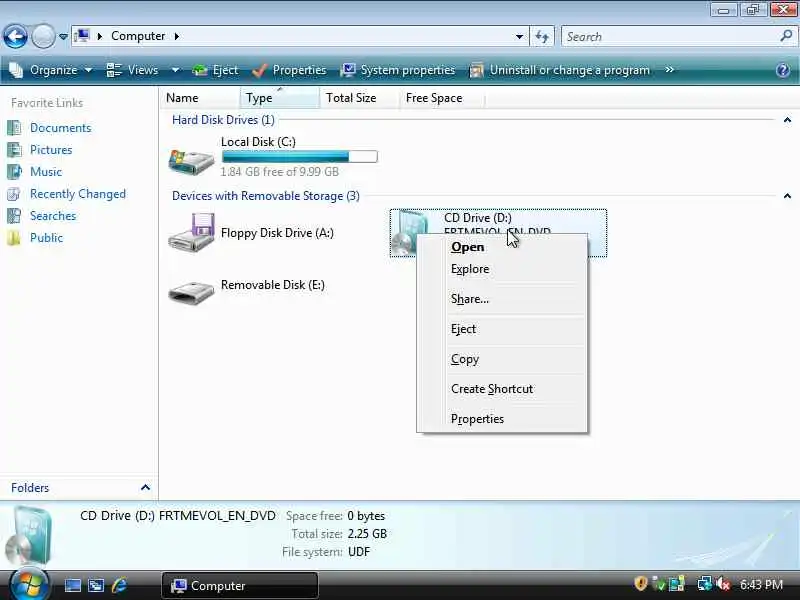Click Show Desktop quick launch icon
800x600 pixels.
[x=72, y=585]
